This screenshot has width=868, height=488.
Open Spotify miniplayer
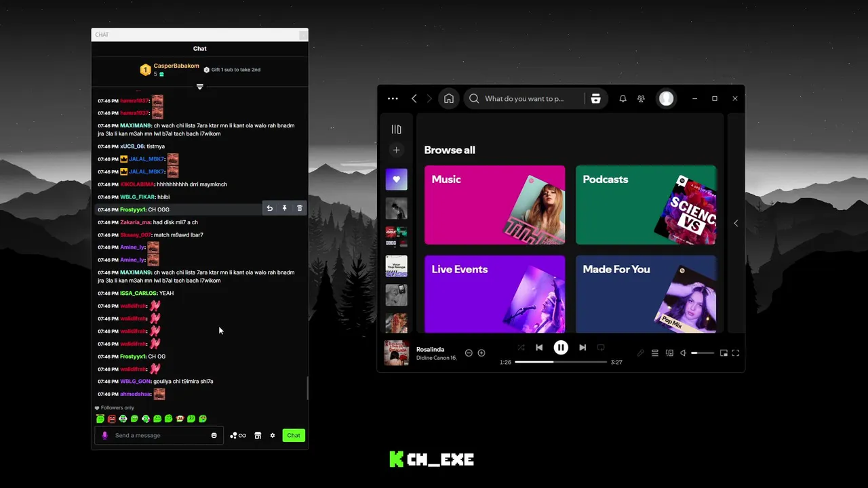(724, 353)
